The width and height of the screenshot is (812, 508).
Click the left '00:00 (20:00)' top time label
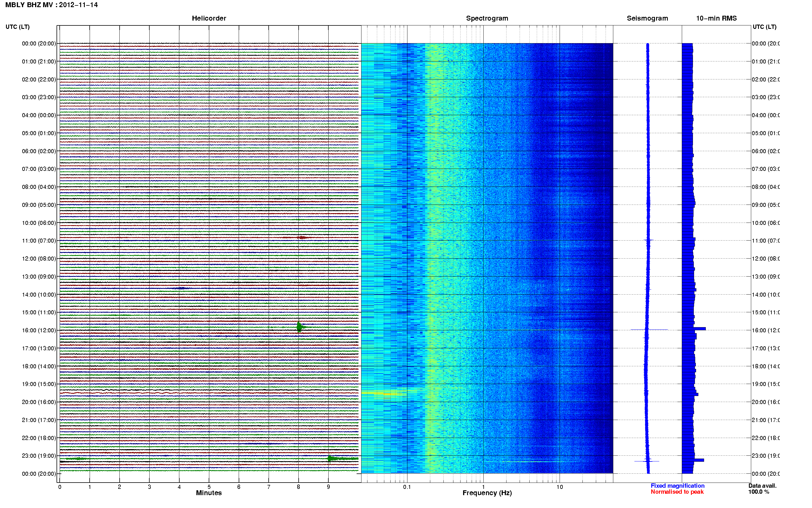tap(39, 43)
